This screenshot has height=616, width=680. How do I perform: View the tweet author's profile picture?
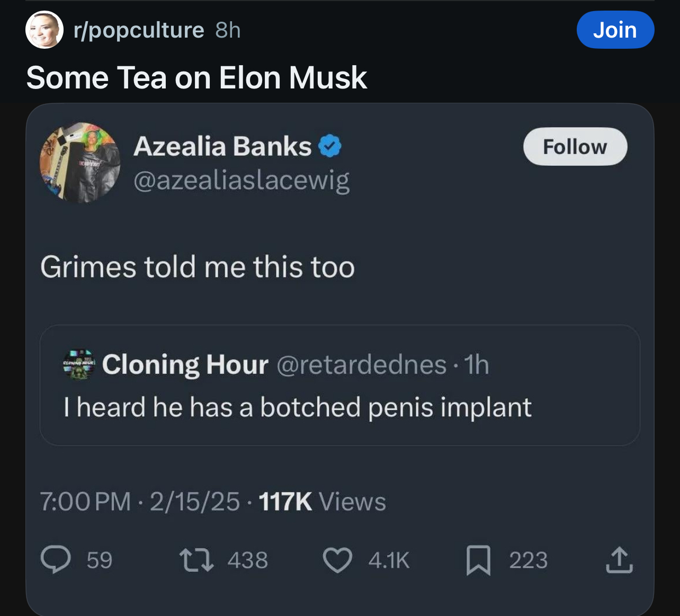(80, 163)
